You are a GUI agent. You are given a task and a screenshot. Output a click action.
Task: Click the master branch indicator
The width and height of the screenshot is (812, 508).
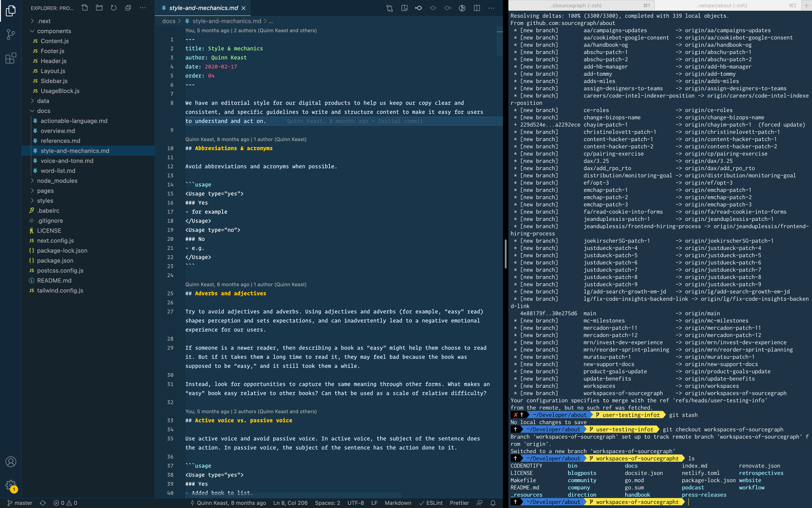[20, 503]
